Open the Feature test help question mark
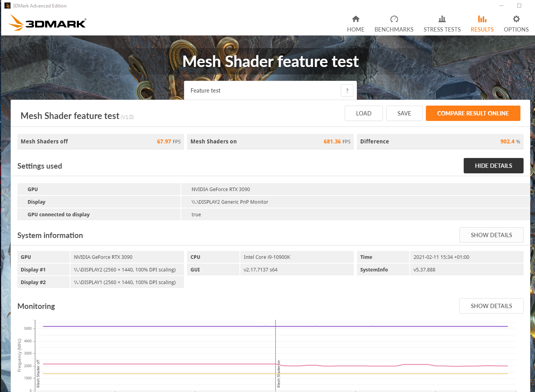 (x=347, y=91)
